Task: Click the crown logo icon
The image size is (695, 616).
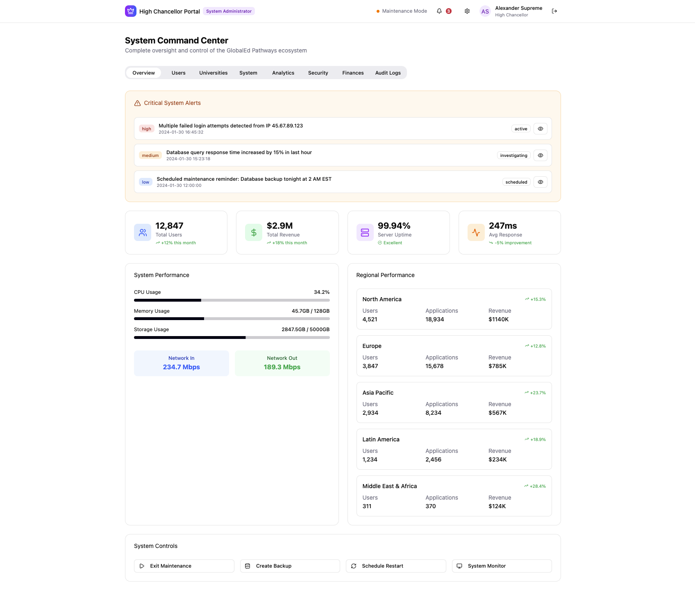Action: 130,11
